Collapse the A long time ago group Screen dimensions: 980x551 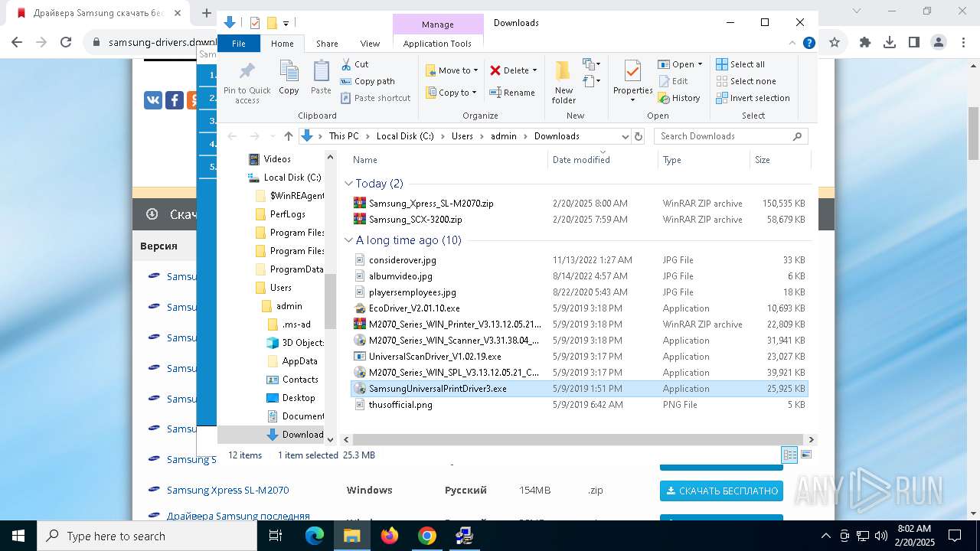[348, 240]
